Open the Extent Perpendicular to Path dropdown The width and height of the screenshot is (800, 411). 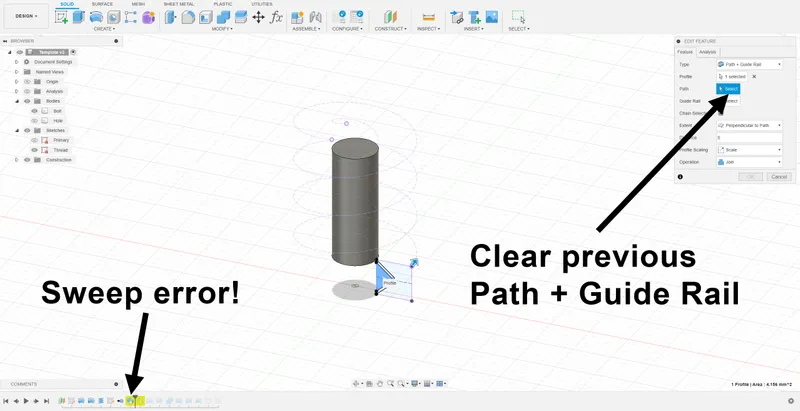click(x=749, y=125)
